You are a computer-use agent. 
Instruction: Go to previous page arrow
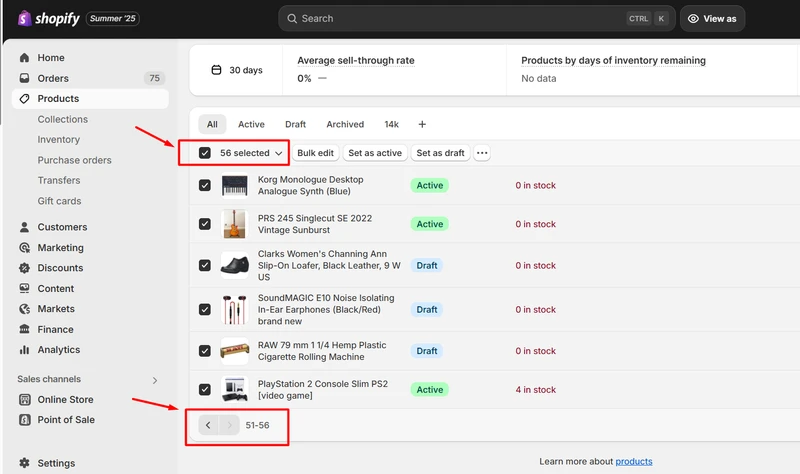[x=208, y=425]
